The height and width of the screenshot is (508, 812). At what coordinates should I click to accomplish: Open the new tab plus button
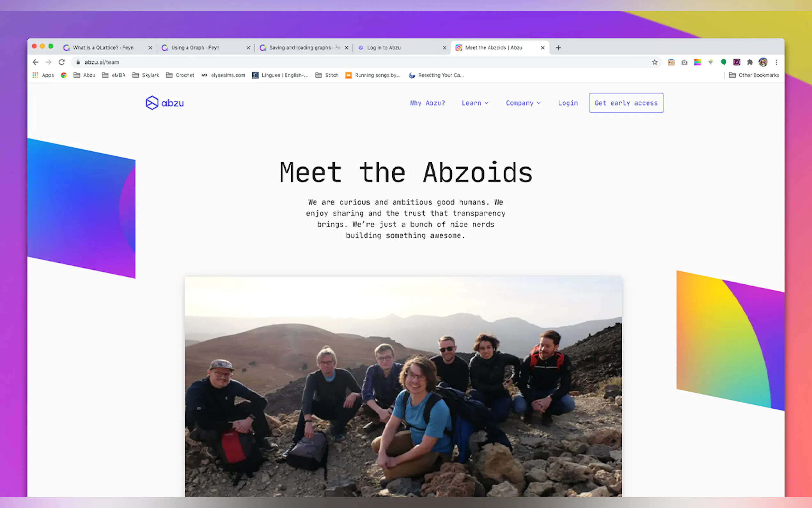558,48
